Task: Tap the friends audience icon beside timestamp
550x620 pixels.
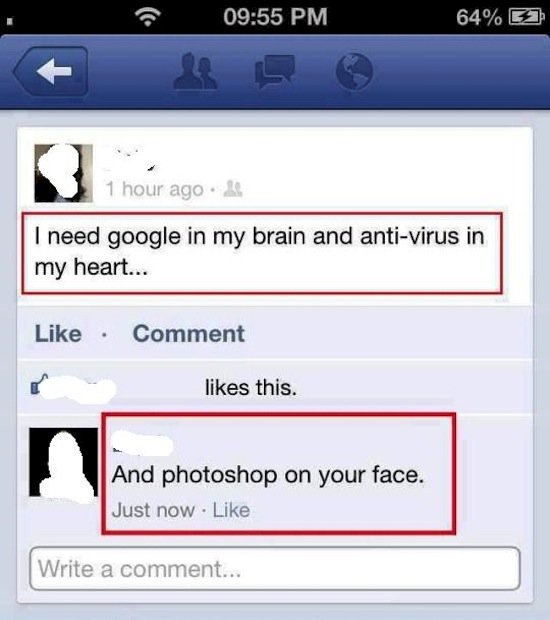Action: click(233, 189)
